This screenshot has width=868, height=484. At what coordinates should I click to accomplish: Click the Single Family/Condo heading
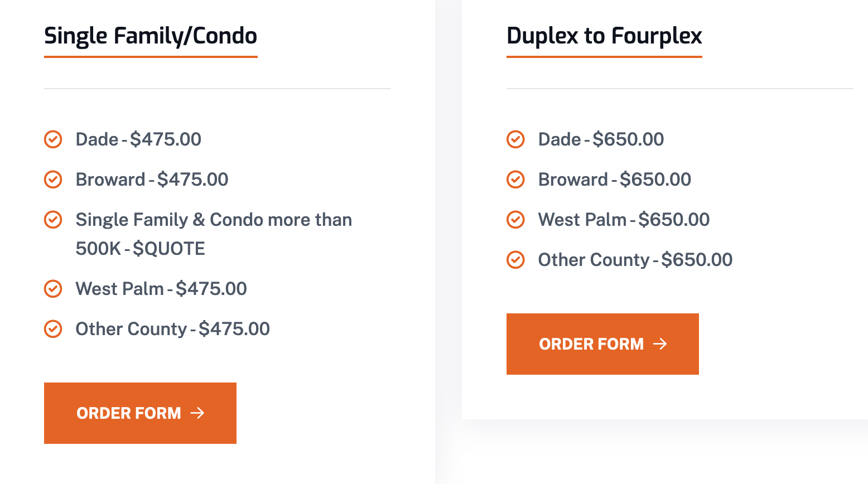tap(151, 36)
